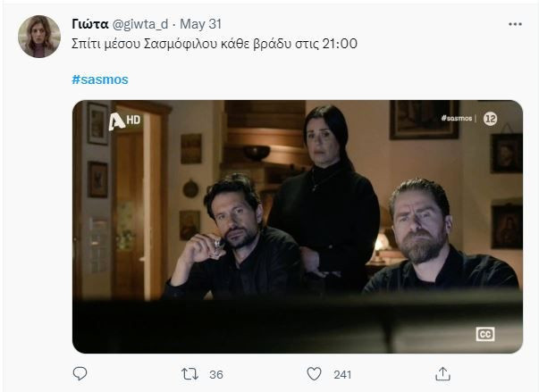Open the @giwta_d handle link
This screenshot has height=392, width=539.
click(140, 24)
